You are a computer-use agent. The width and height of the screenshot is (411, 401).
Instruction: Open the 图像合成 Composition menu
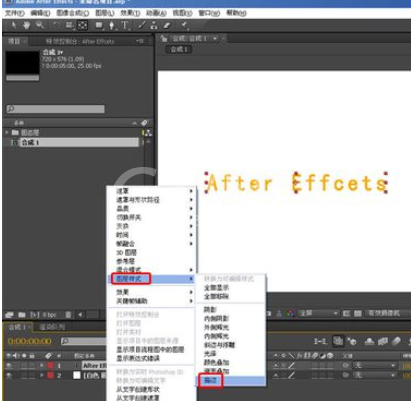[72, 13]
